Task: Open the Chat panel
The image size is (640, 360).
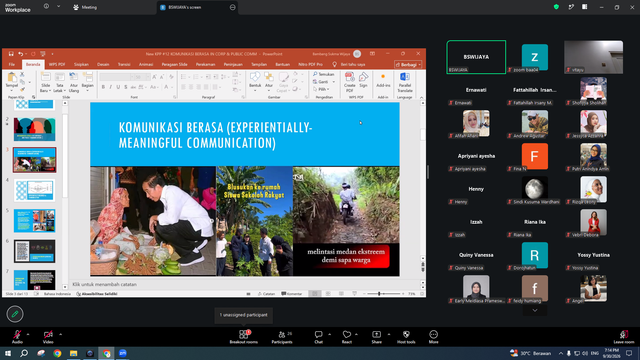Action: point(318,337)
